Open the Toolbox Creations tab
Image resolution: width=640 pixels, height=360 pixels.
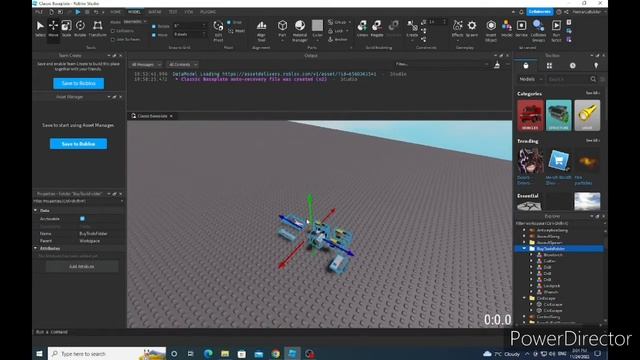[x=596, y=65]
